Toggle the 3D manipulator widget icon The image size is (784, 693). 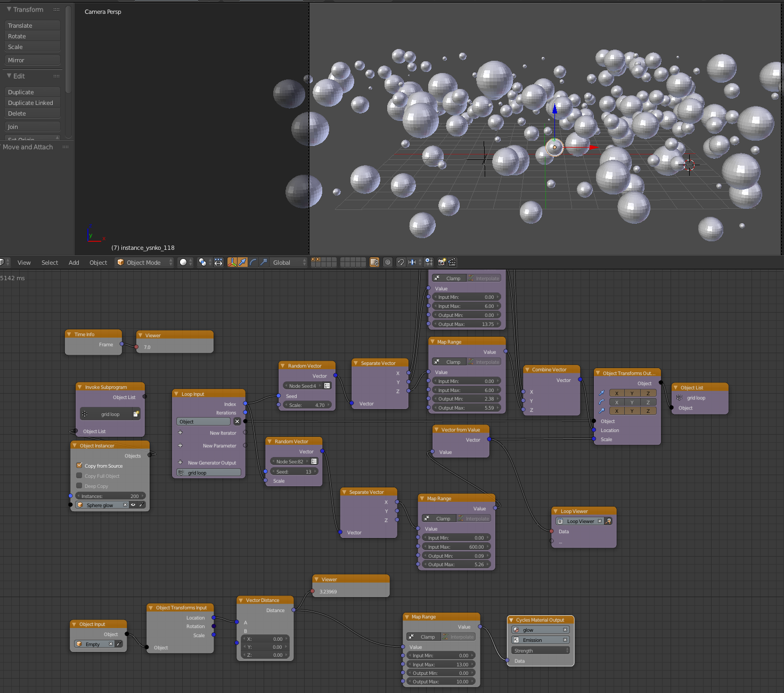(232, 262)
